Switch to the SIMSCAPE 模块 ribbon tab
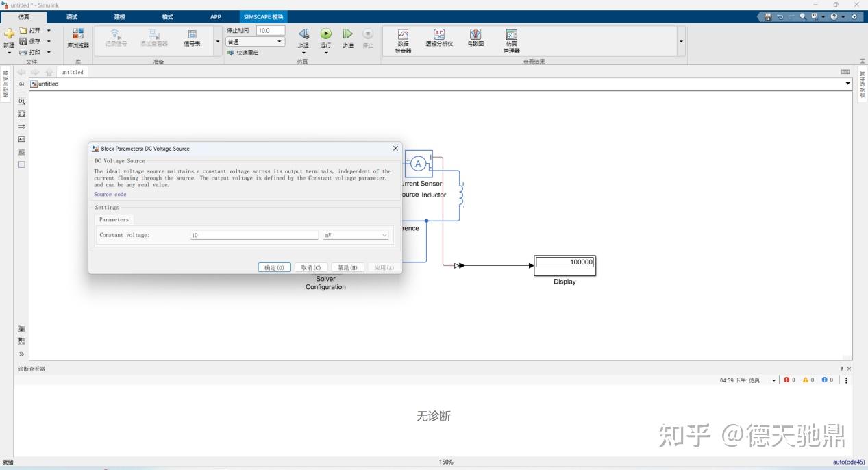This screenshot has width=868, height=470. coord(262,16)
